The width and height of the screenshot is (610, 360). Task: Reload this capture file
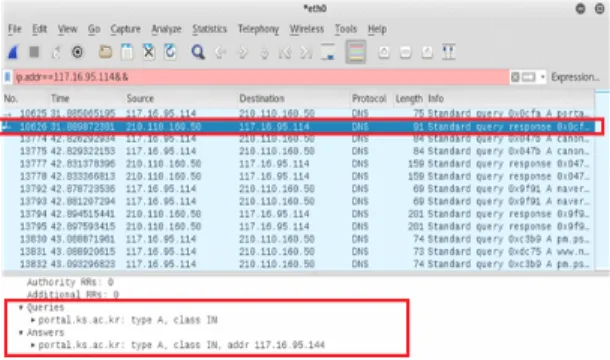(170, 52)
